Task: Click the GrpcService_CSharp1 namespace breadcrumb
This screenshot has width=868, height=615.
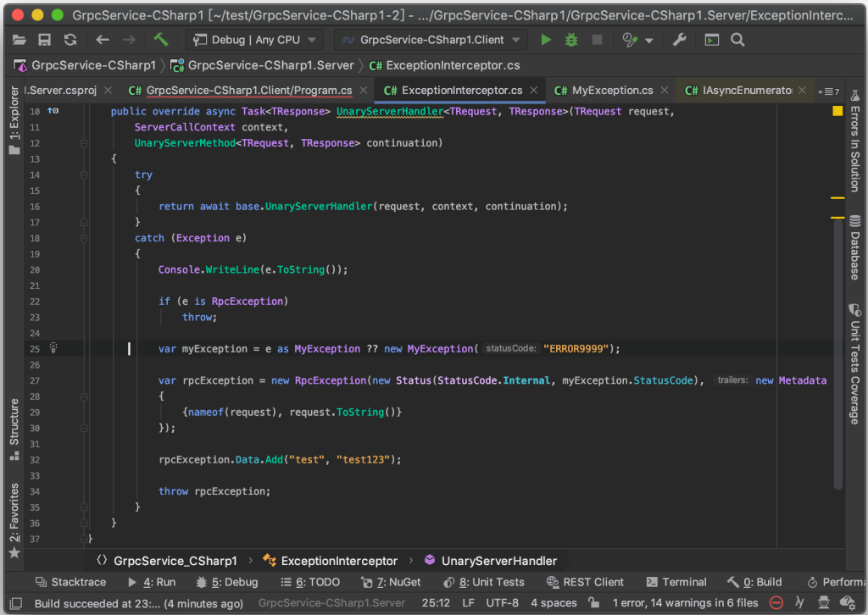Action: tap(167, 561)
